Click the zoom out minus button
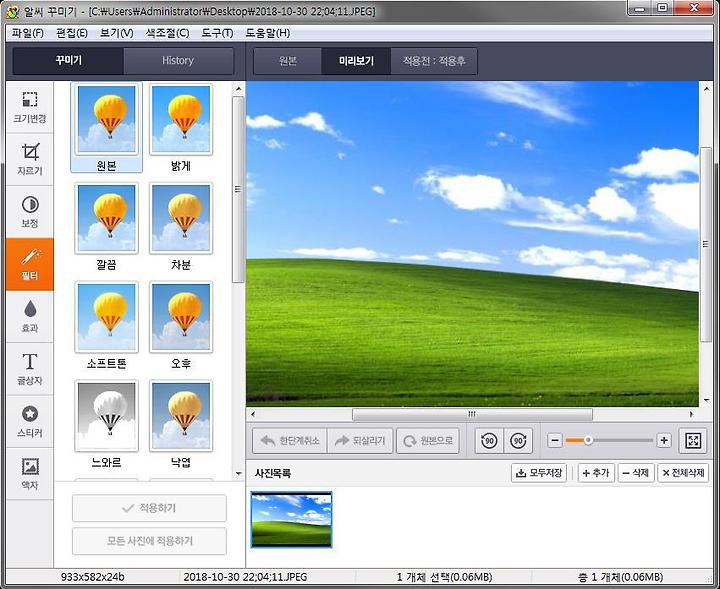This screenshot has height=589, width=720. [555, 441]
